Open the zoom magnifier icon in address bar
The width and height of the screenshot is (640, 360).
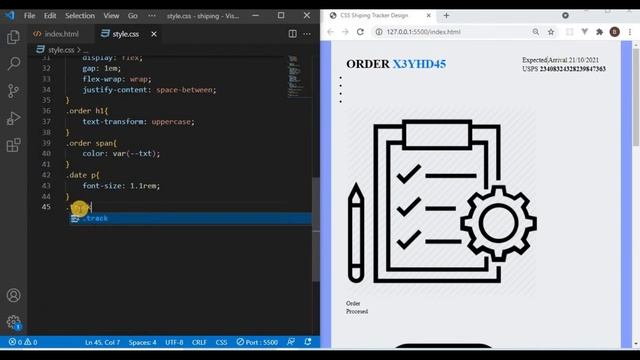click(536, 32)
